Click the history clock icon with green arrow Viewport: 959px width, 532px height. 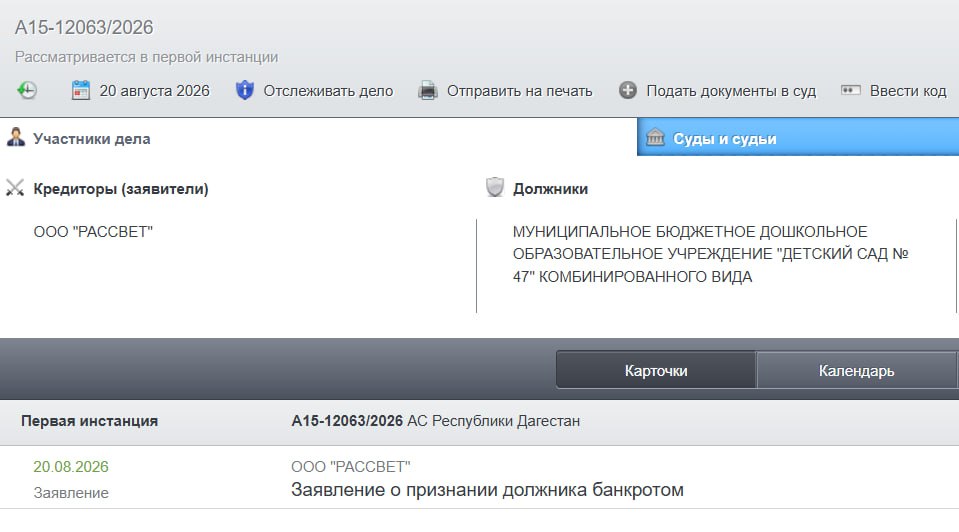click(x=26, y=91)
